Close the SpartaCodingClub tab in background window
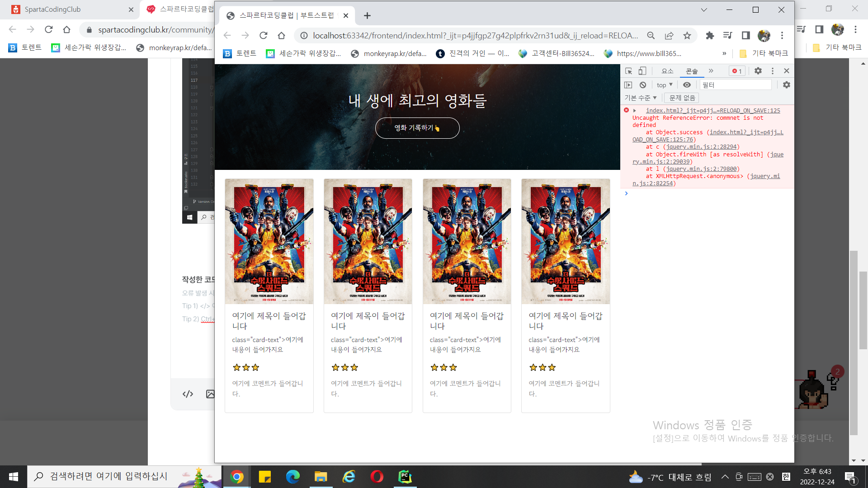Image resolution: width=868 pixels, height=488 pixels. pos(131,9)
